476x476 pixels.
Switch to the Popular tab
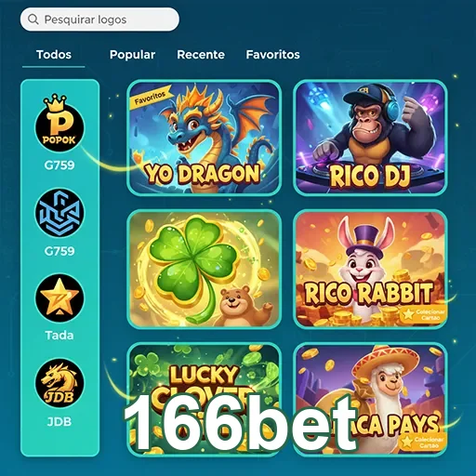point(132,55)
